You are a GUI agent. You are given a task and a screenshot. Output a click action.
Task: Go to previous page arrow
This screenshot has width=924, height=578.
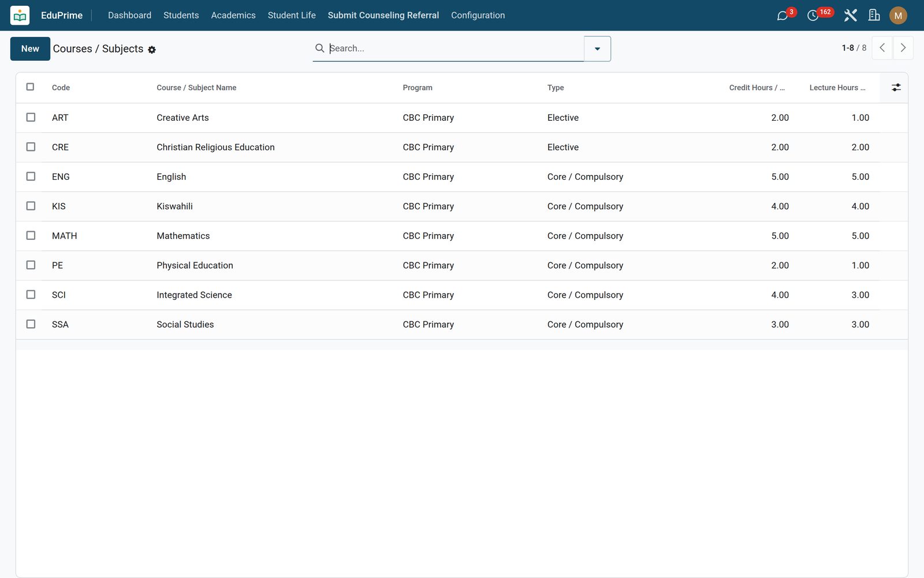(x=882, y=48)
